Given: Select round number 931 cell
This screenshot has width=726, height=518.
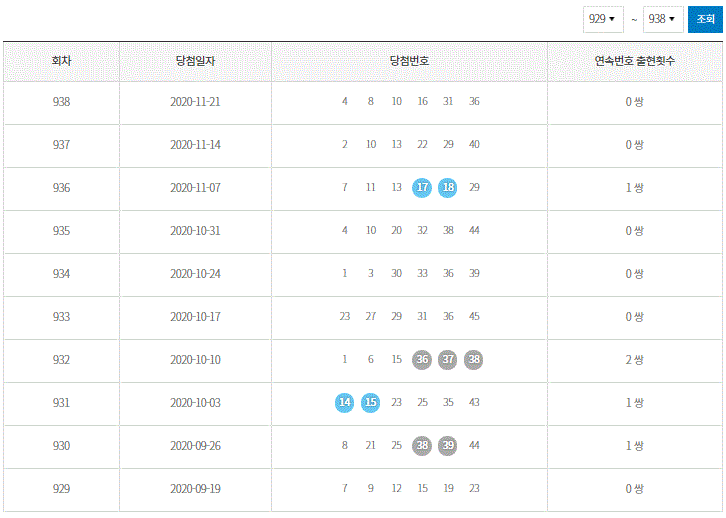Looking at the screenshot, I should click(61, 403).
